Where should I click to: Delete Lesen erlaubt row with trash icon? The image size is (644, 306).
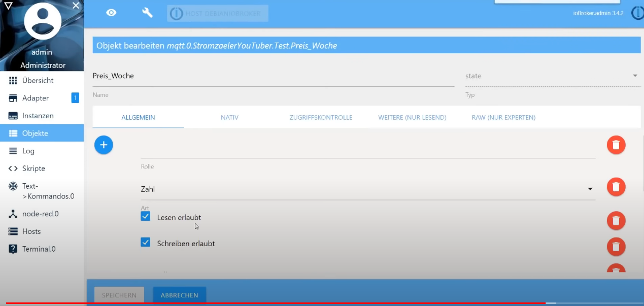click(x=616, y=221)
